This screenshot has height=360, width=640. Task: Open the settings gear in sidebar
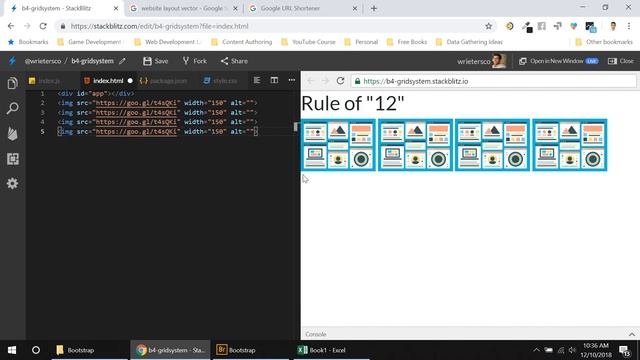coord(13,184)
